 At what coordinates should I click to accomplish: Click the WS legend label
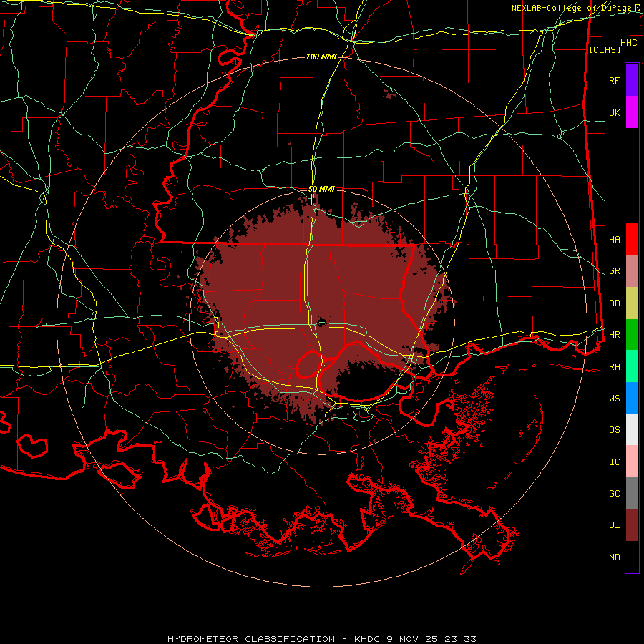[x=615, y=398]
